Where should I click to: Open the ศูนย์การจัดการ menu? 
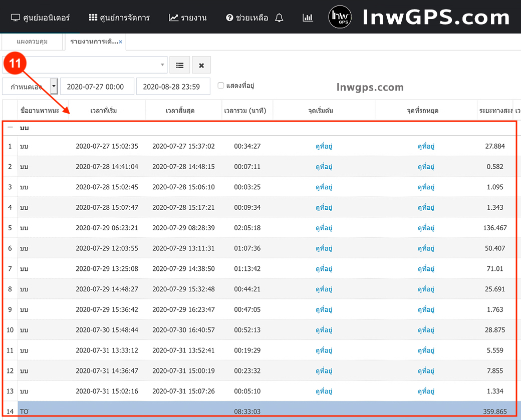tap(119, 18)
